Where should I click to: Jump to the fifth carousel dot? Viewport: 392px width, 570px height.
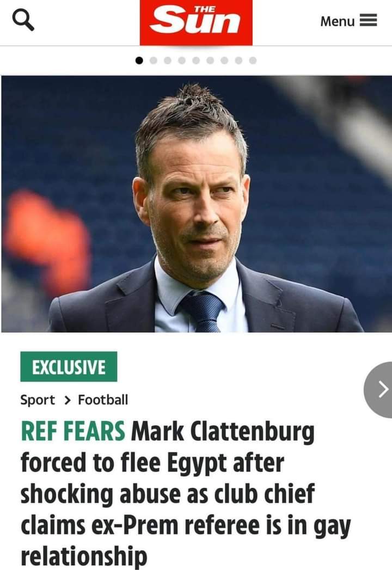(x=196, y=60)
